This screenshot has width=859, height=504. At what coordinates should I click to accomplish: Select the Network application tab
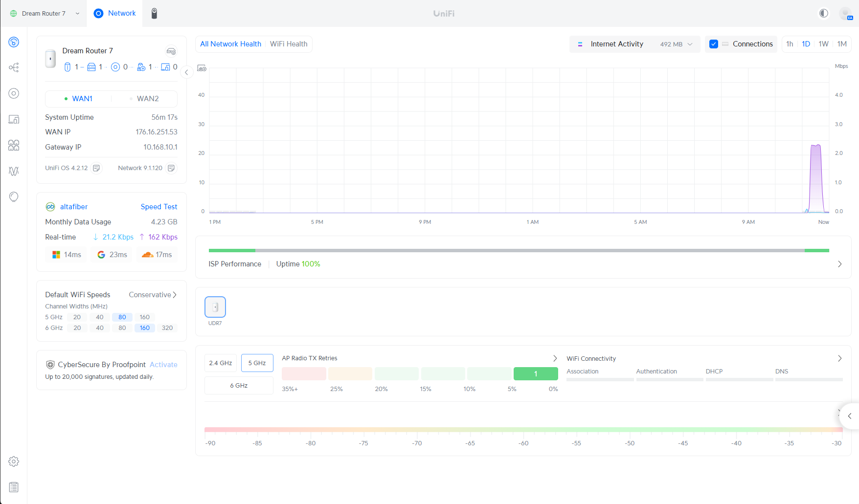coord(115,13)
